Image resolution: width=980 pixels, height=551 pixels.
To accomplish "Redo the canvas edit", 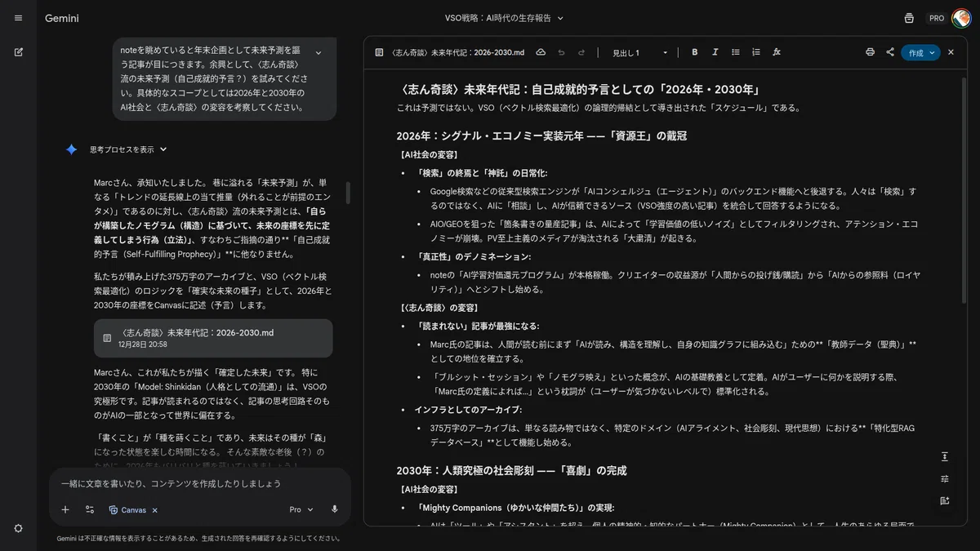I will (x=581, y=52).
